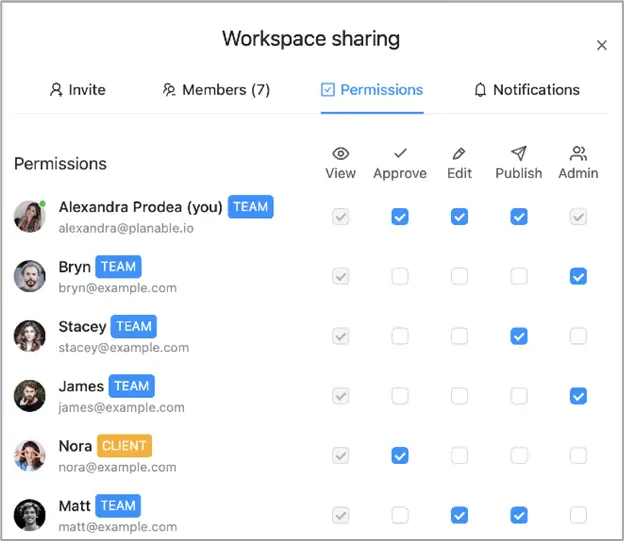The width and height of the screenshot is (624, 541).
Task: Click the Approve checkmark icon header
Action: [400, 153]
